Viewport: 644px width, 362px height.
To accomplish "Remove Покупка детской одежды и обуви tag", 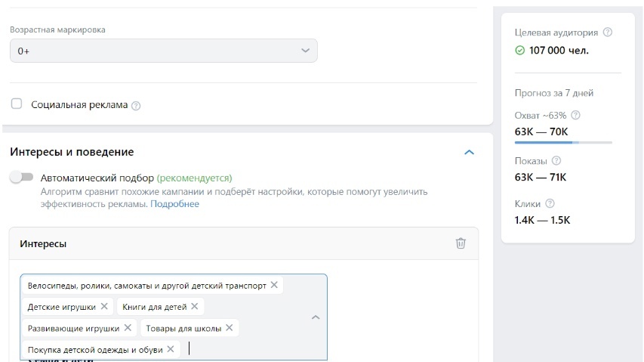I will 171,349.
